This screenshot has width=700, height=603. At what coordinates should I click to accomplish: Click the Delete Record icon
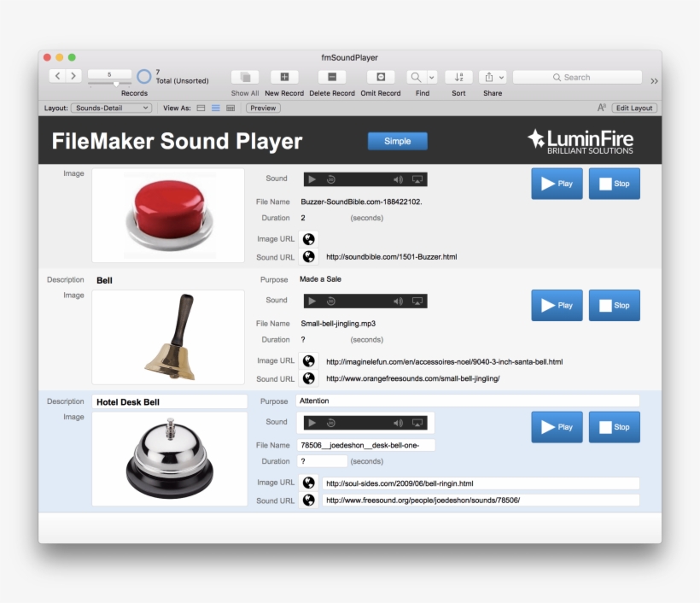(x=332, y=77)
